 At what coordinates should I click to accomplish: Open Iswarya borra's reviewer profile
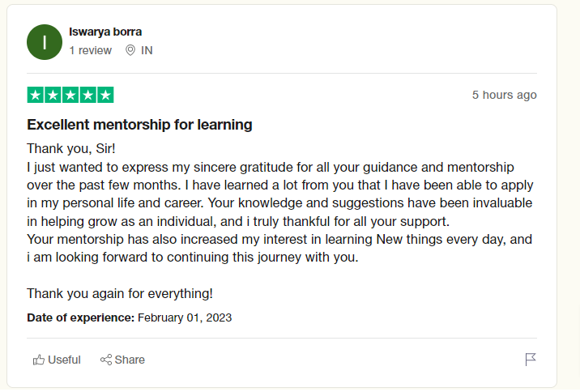pos(105,32)
